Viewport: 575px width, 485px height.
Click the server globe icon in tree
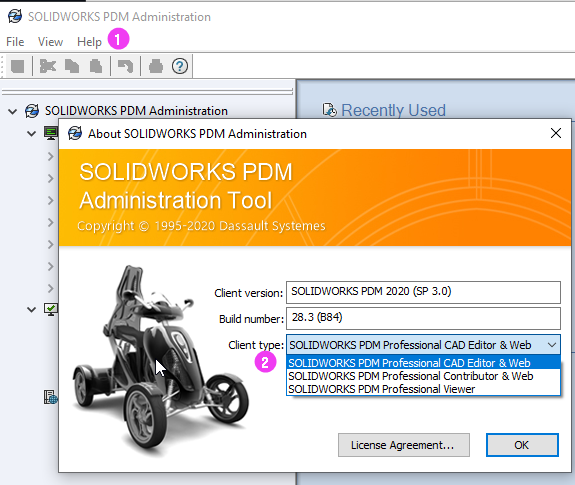pos(51,397)
